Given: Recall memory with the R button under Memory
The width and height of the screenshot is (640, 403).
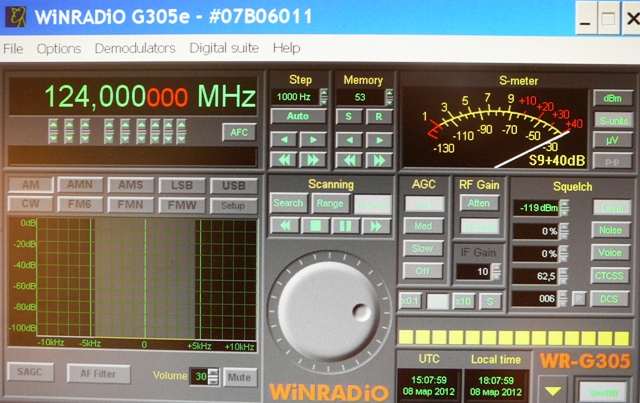Looking at the screenshot, I should pos(379,117).
